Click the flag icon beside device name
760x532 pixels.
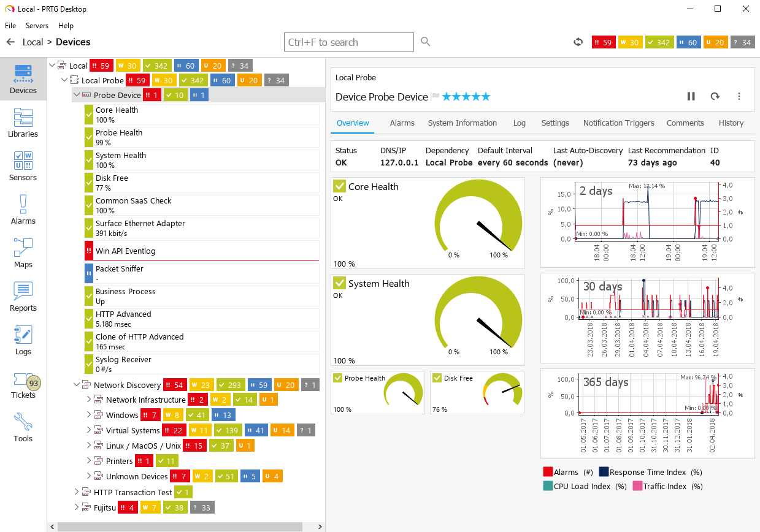tap(436, 96)
